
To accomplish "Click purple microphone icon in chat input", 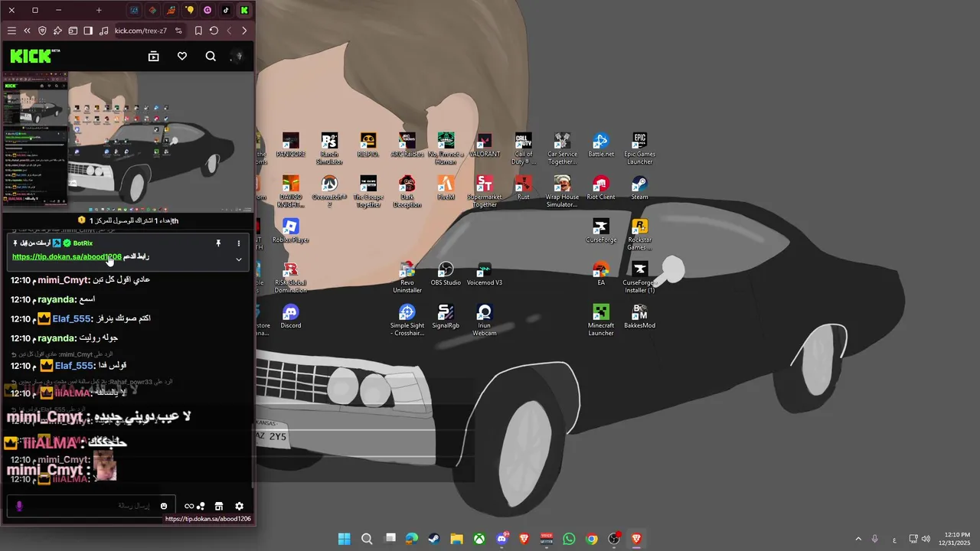I will (x=19, y=506).
